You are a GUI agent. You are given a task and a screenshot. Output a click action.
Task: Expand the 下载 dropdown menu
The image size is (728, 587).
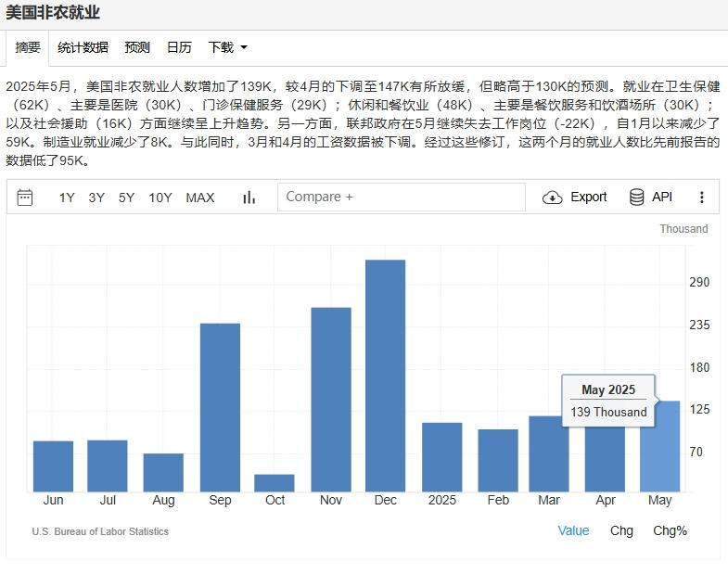pyautogui.click(x=227, y=47)
